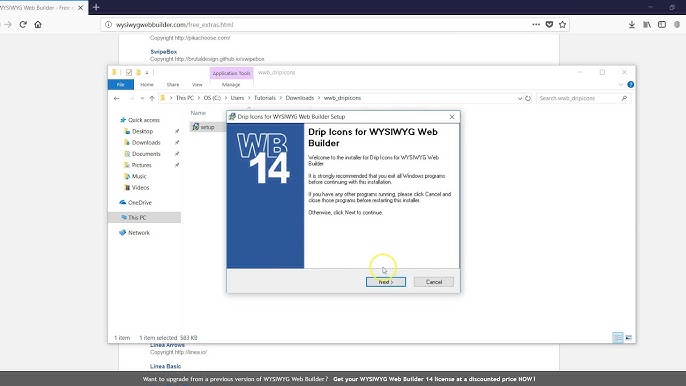Open the File tab in Explorer ribbon

[x=121, y=84]
